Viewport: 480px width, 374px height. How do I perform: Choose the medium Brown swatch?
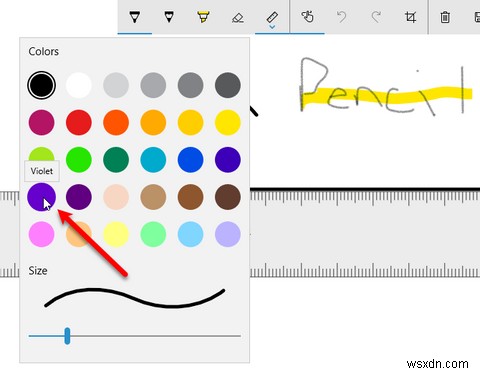[191, 197]
